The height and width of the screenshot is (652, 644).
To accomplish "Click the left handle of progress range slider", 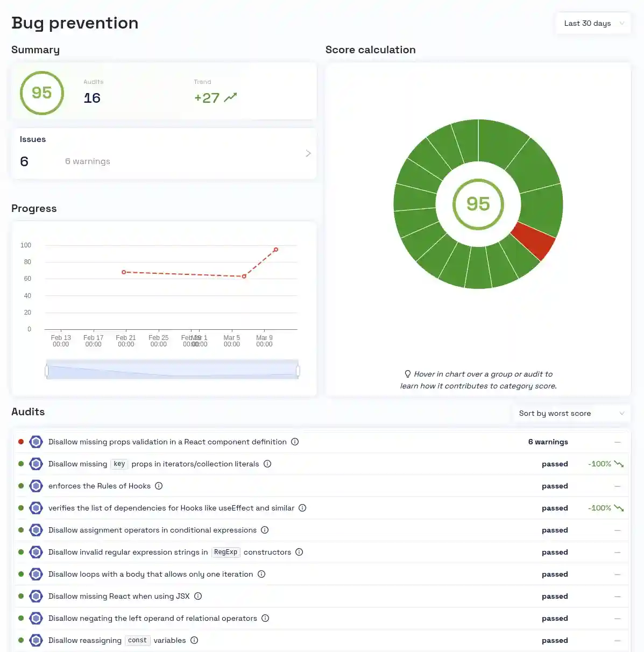I will pos(47,371).
